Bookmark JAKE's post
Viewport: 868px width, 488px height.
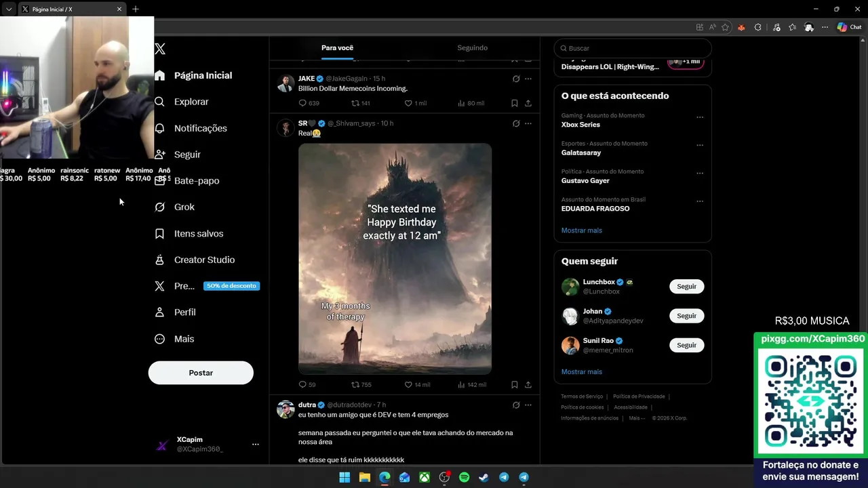(515, 103)
